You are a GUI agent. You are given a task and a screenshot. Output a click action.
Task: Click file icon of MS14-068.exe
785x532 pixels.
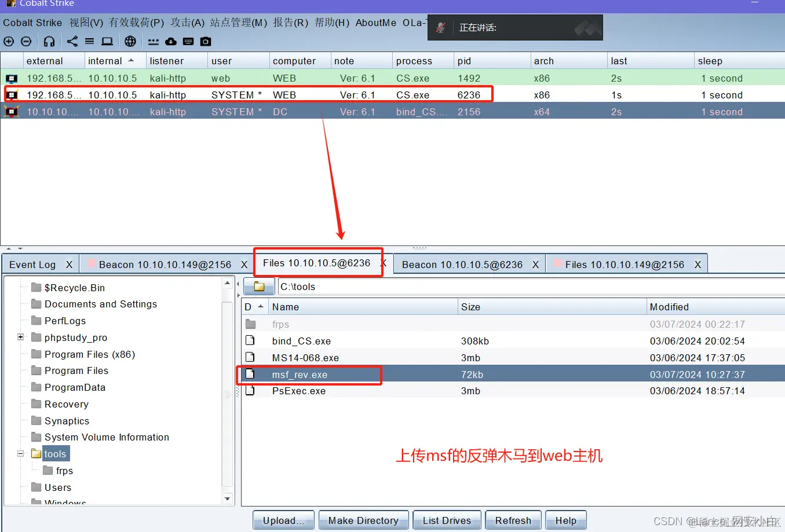point(250,357)
